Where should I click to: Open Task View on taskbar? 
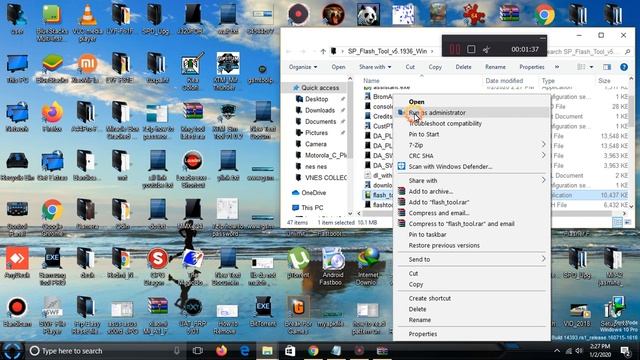198,351
